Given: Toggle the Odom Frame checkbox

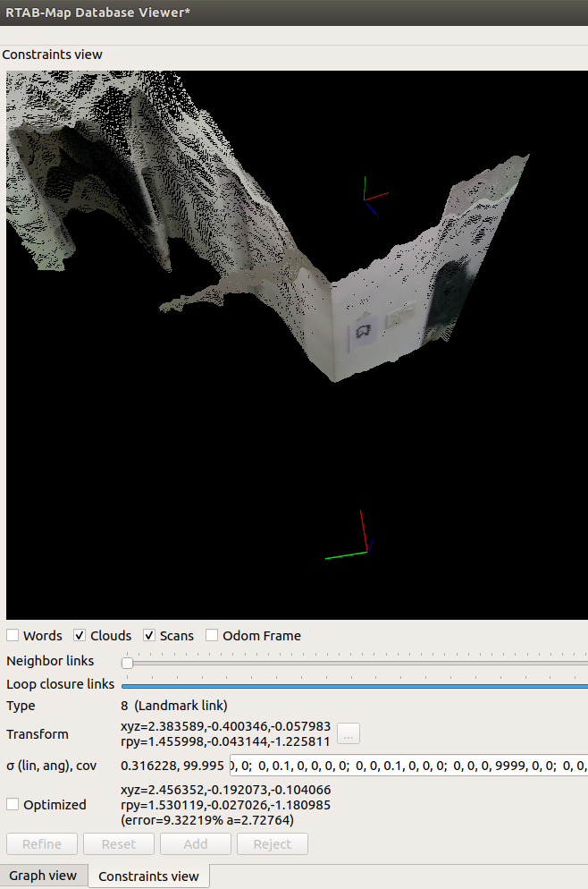Looking at the screenshot, I should click(x=212, y=636).
